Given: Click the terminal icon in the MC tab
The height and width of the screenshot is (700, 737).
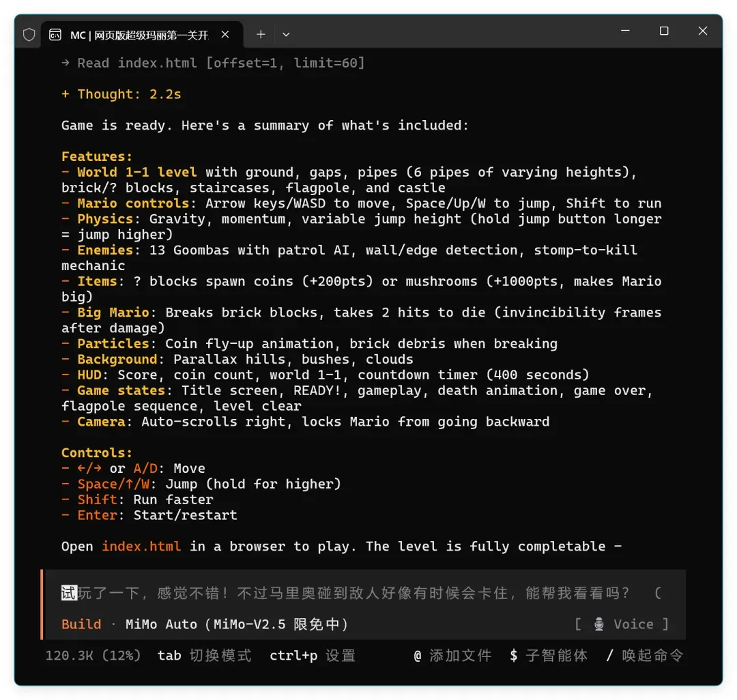Looking at the screenshot, I should pyautogui.click(x=55, y=35).
